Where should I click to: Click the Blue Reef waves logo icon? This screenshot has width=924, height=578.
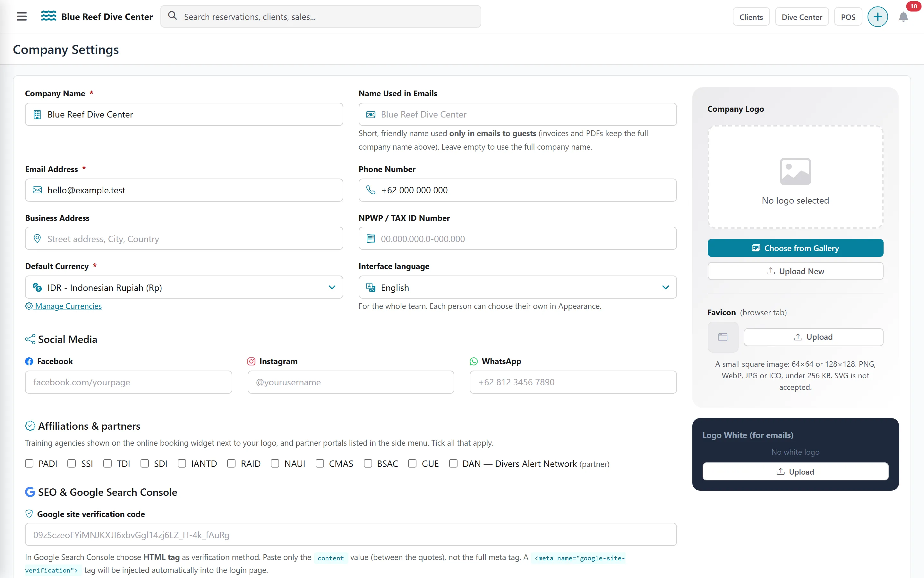pyautogui.click(x=48, y=16)
